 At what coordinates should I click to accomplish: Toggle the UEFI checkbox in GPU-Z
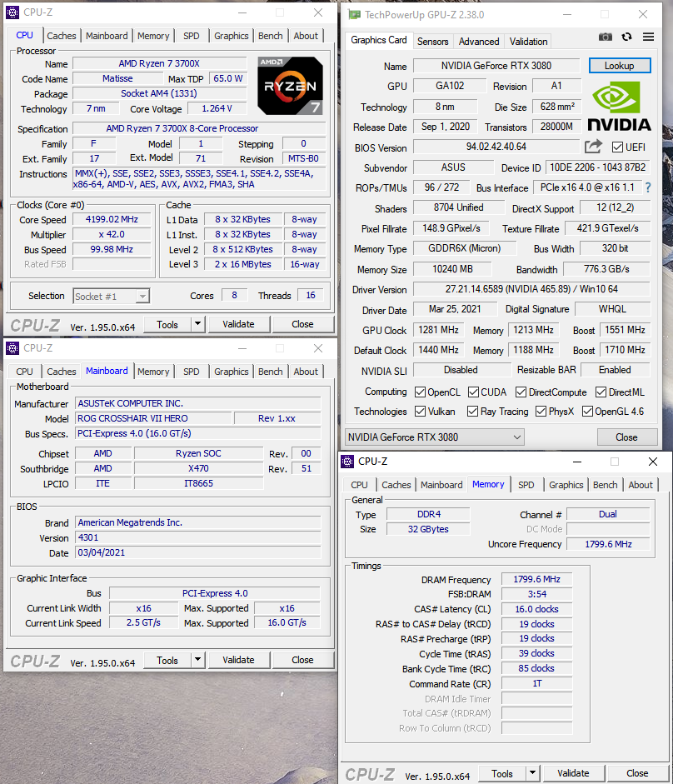click(x=617, y=147)
